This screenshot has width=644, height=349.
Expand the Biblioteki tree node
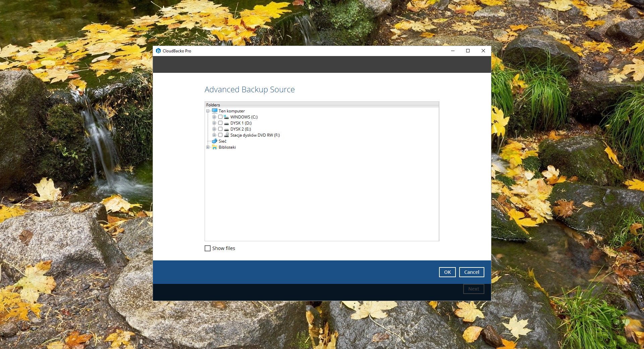(208, 147)
